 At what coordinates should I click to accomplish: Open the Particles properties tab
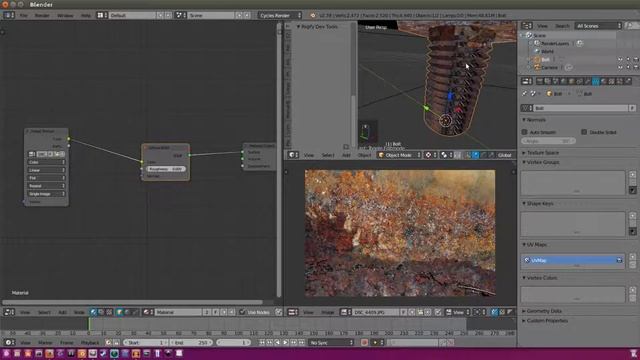pos(620,81)
